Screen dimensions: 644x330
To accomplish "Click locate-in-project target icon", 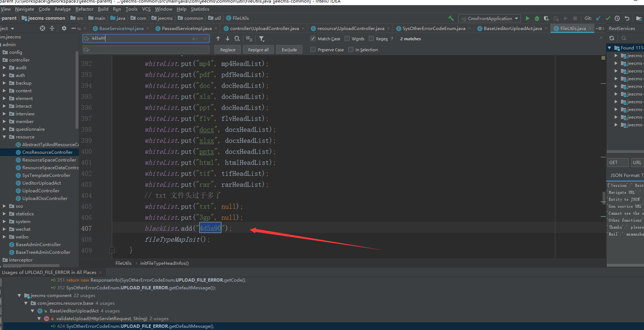I will (43, 28).
